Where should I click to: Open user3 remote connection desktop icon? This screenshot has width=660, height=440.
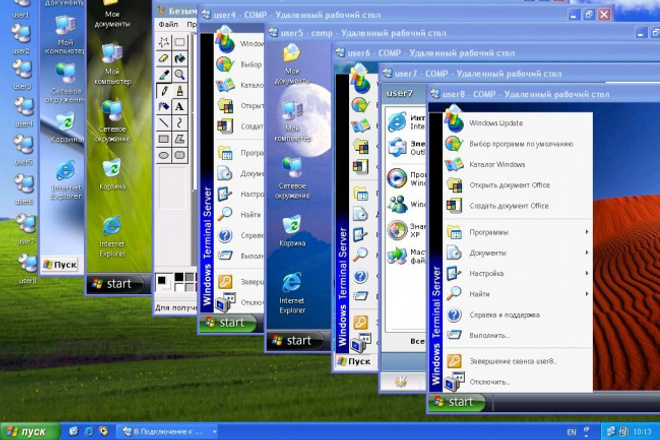click(22, 75)
